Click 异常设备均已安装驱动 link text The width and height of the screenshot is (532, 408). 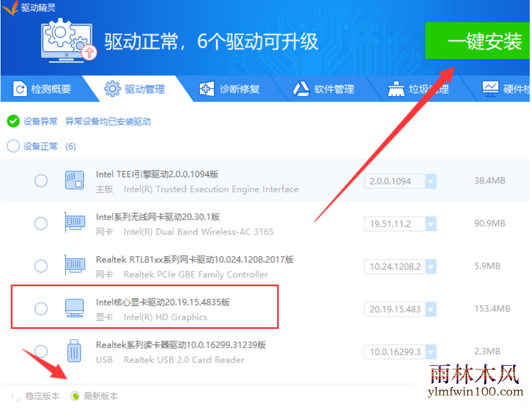click(108, 122)
